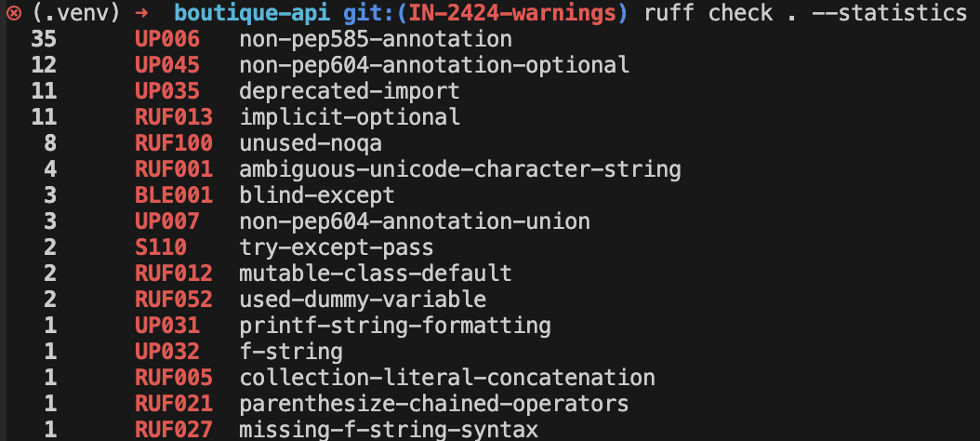Open the RUF100 rule code
980x441 pixels.
[x=173, y=143]
